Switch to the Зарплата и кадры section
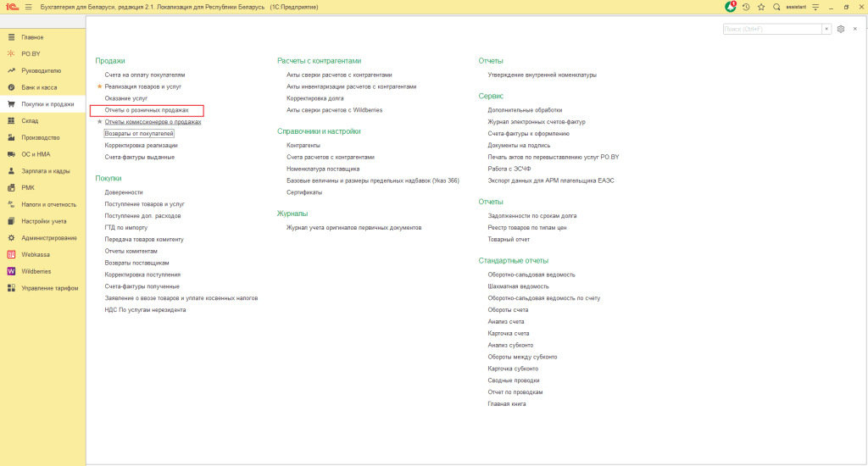The height and width of the screenshot is (466, 868). (x=46, y=171)
